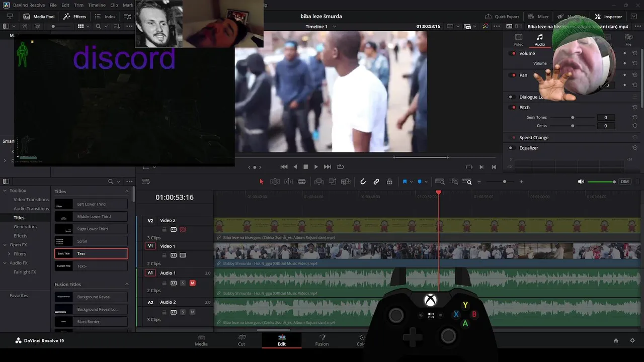Toggle timeline Snapping magnet icon
This screenshot has height=362, width=644.
[x=363, y=182]
